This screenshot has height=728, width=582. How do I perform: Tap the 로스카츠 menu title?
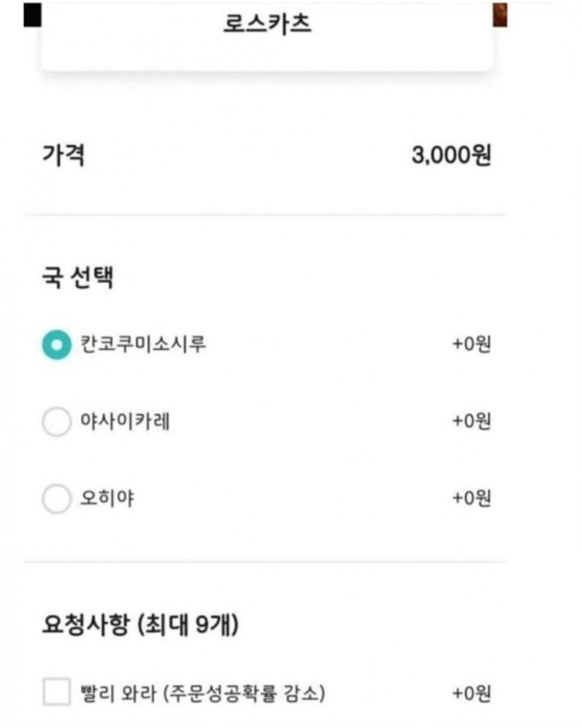point(267,23)
